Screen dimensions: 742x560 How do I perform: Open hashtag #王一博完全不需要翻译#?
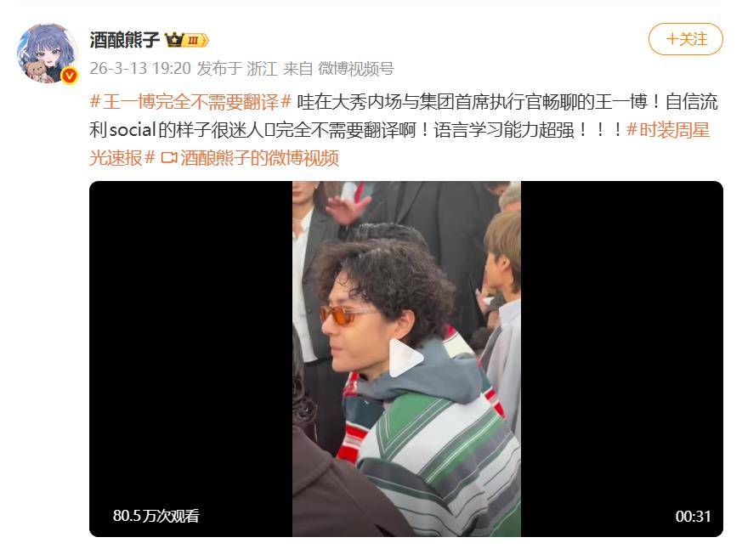[190, 102]
